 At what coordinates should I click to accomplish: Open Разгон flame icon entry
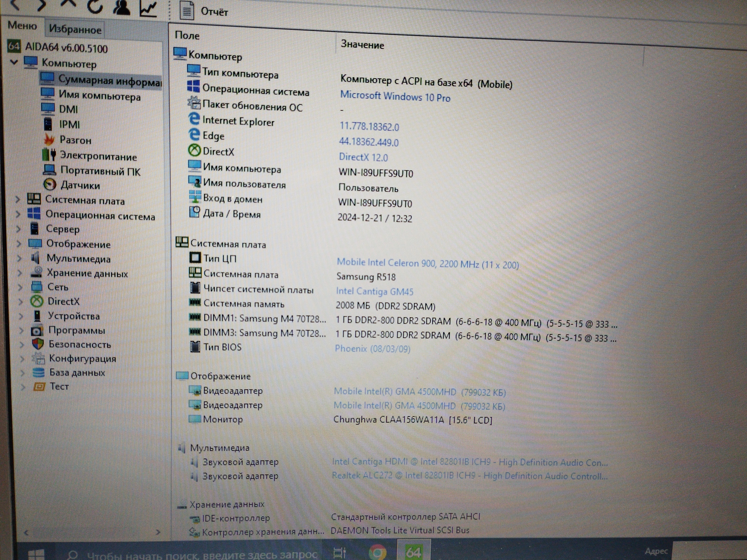(x=49, y=139)
